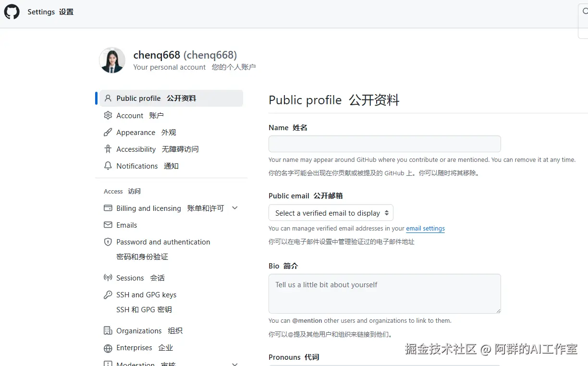Open Organizations settings
This screenshot has width=588, height=366.
tap(149, 330)
